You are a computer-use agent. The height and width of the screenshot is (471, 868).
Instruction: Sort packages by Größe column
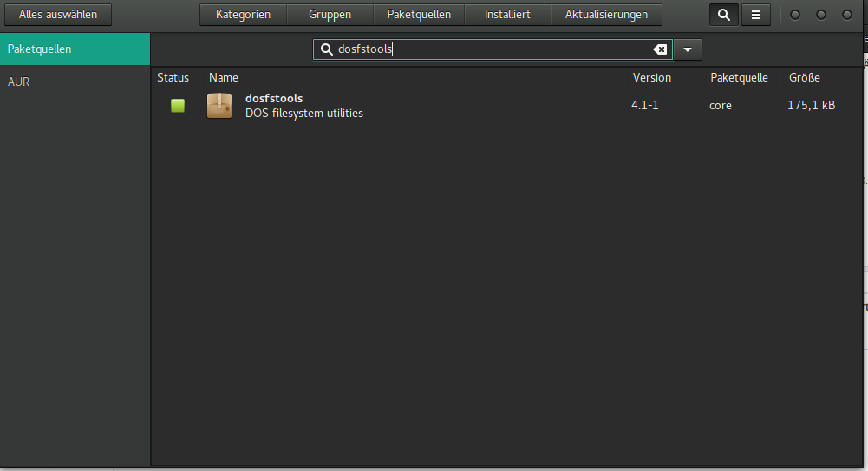804,78
